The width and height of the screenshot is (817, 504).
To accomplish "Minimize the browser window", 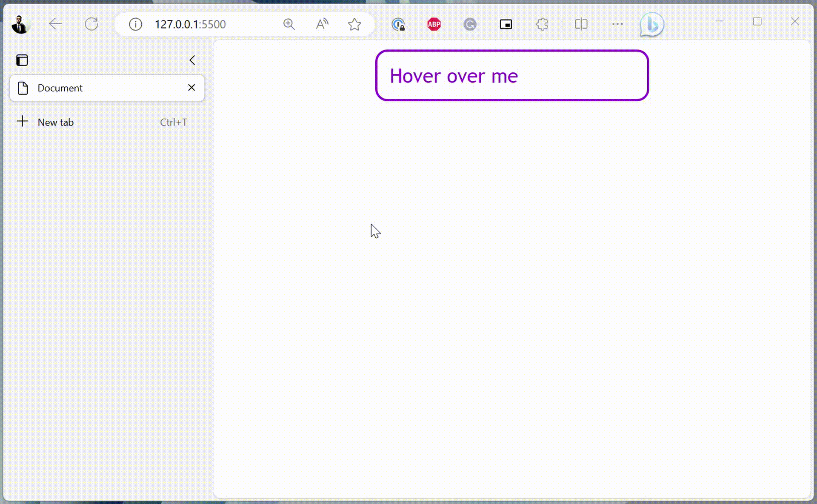I will click(720, 21).
